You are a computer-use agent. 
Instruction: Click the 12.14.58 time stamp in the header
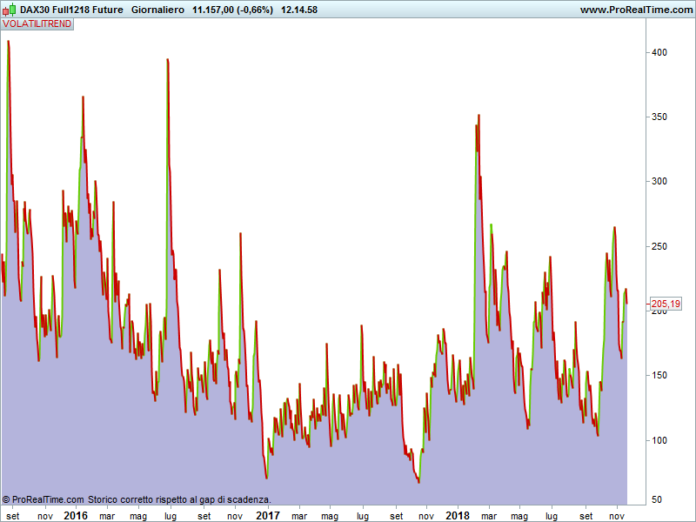(299, 10)
